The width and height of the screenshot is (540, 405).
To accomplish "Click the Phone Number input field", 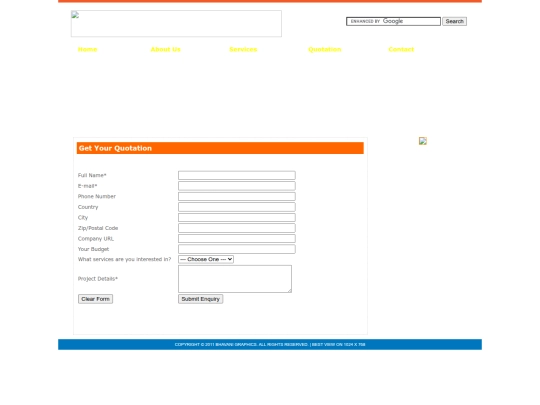I will pyautogui.click(x=237, y=196).
